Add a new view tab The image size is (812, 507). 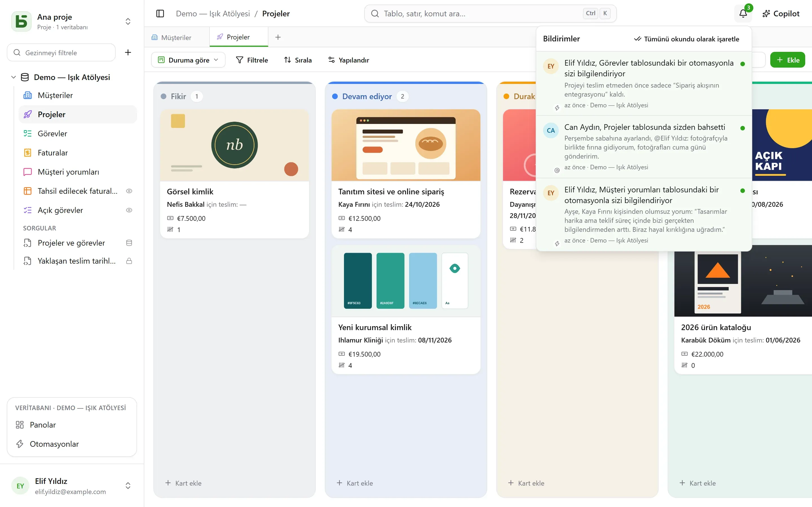tap(278, 37)
